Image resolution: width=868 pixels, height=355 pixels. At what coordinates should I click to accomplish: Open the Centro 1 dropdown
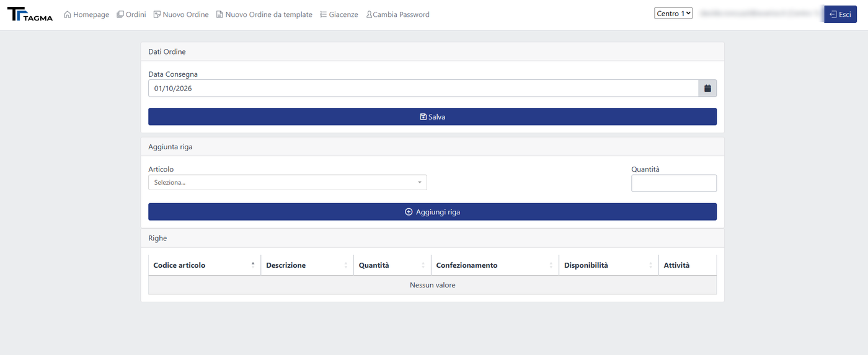click(x=673, y=13)
